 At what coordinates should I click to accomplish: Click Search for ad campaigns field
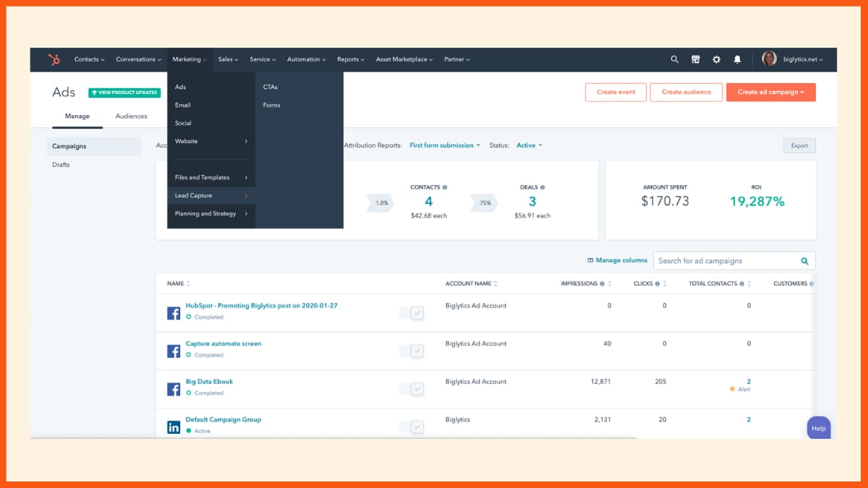tap(734, 261)
